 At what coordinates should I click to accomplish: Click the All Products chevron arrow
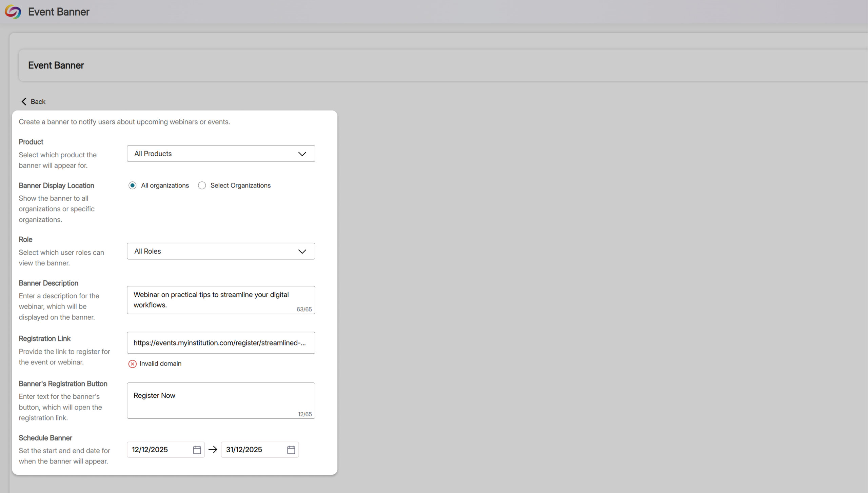click(x=302, y=154)
